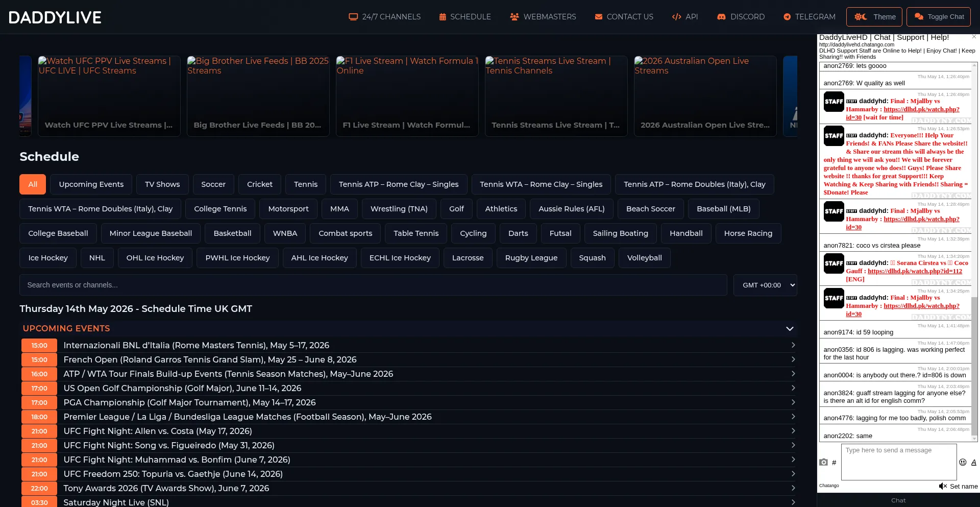The height and width of the screenshot is (507, 980).
Task: Open the daddylivehd.chatango.com link
Action: (856, 44)
